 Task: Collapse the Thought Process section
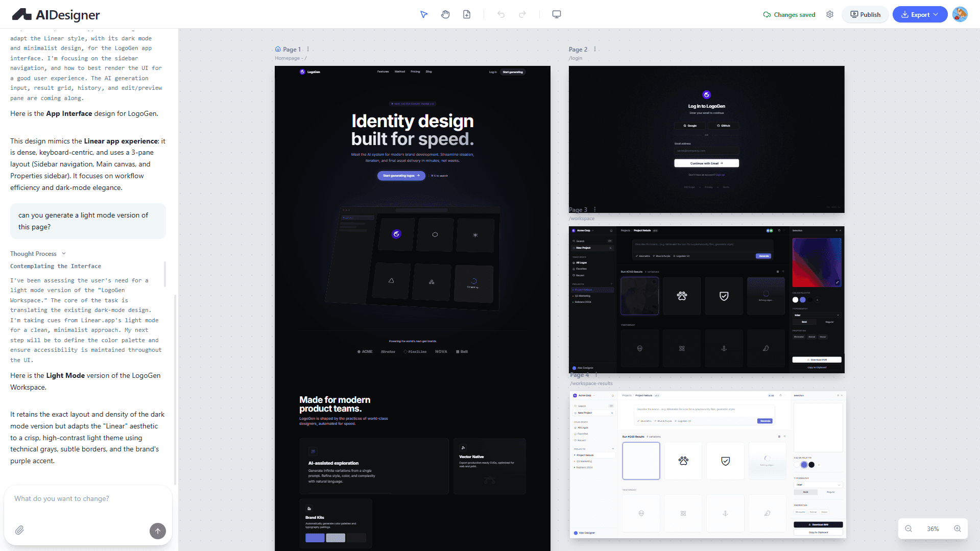[x=63, y=253]
